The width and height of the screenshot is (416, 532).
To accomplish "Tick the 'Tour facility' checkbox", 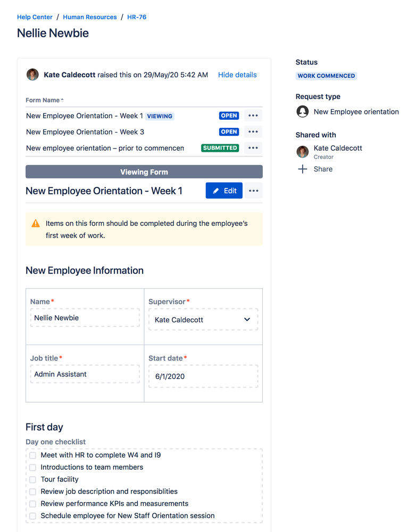I will 32,479.
